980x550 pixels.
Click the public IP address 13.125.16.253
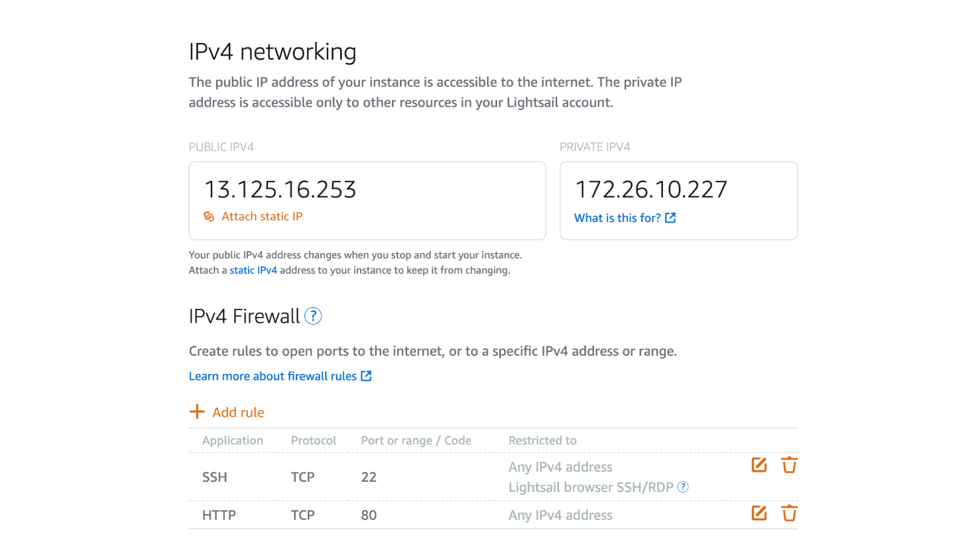click(280, 190)
